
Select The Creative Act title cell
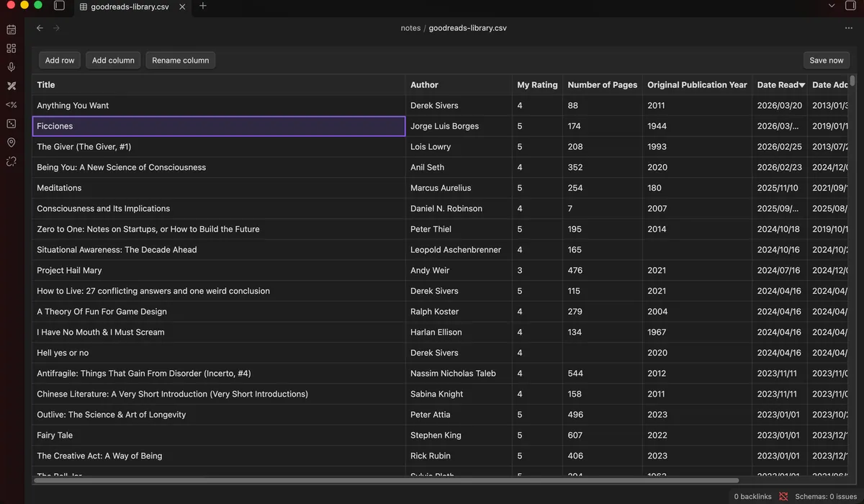(x=219, y=456)
